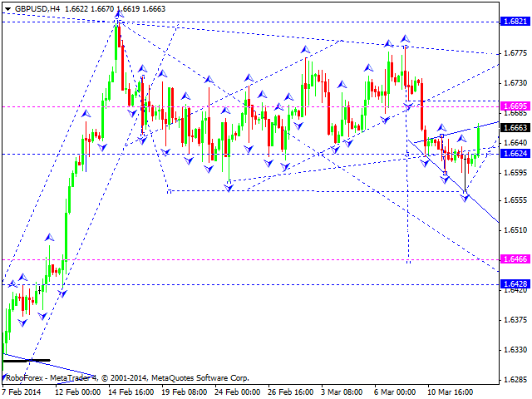Image resolution: width=532 pixels, height=399 pixels.
Task: Click the 1.6730 price scale value
Action: [515, 84]
